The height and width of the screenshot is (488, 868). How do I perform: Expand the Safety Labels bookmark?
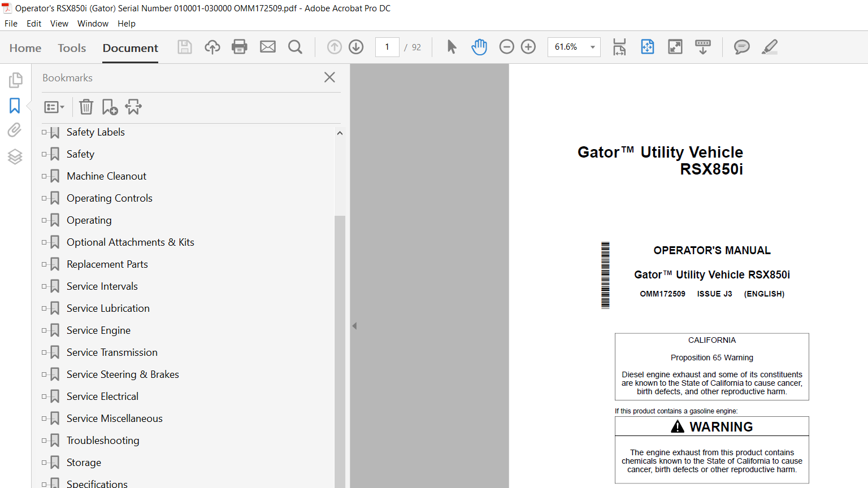[44, 132]
